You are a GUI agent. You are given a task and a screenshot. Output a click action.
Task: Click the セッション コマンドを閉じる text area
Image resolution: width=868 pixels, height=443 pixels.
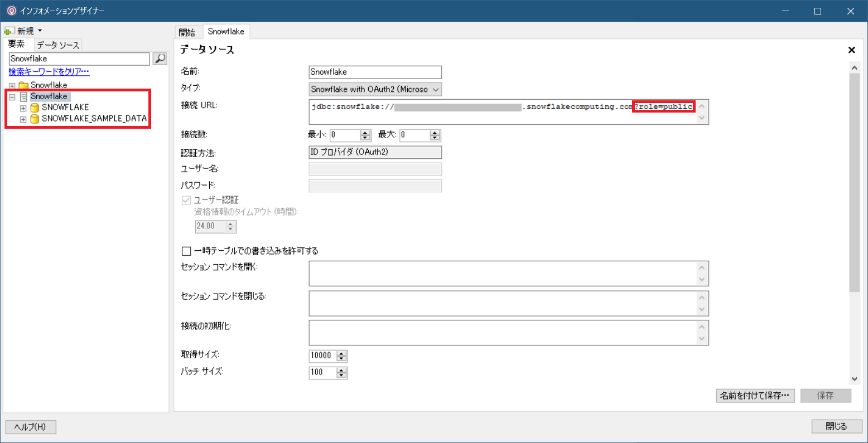[x=502, y=303]
